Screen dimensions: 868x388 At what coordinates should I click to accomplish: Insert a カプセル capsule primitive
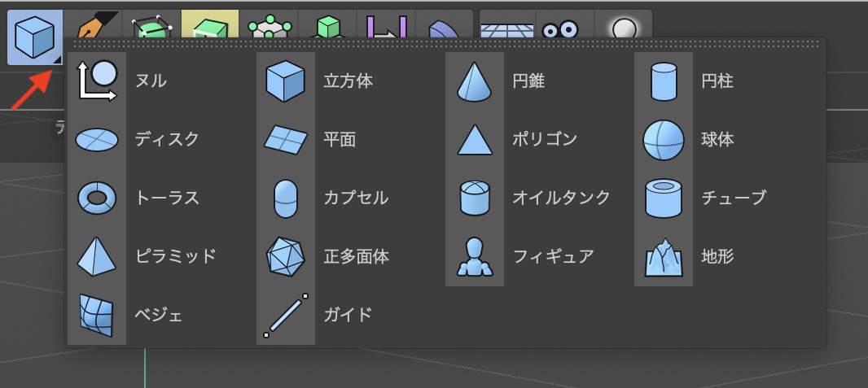(x=286, y=198)
